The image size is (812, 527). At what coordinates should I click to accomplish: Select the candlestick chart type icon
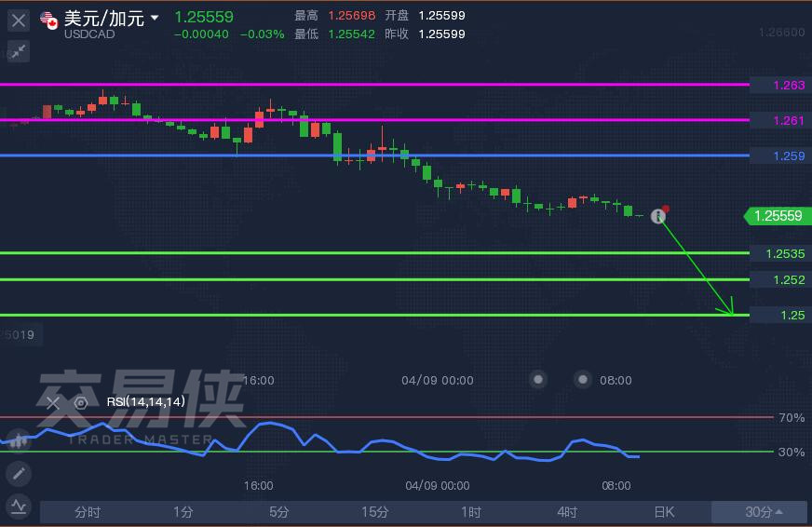[x=19, y=441]
